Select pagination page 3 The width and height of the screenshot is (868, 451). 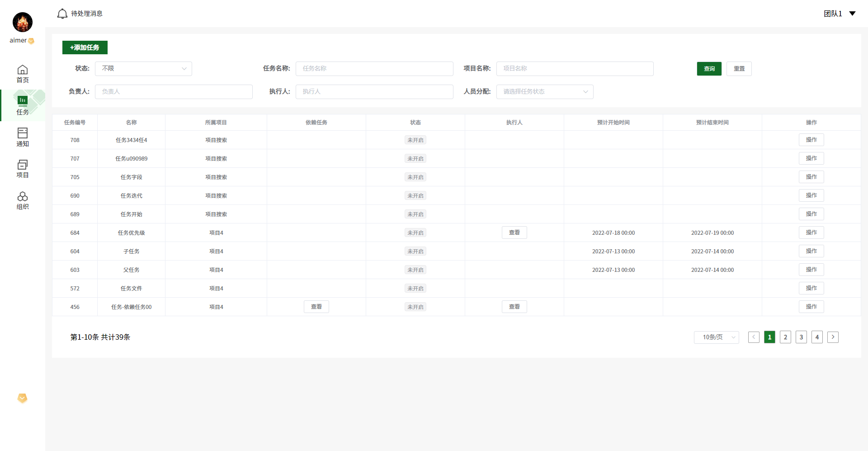[801, 337]
